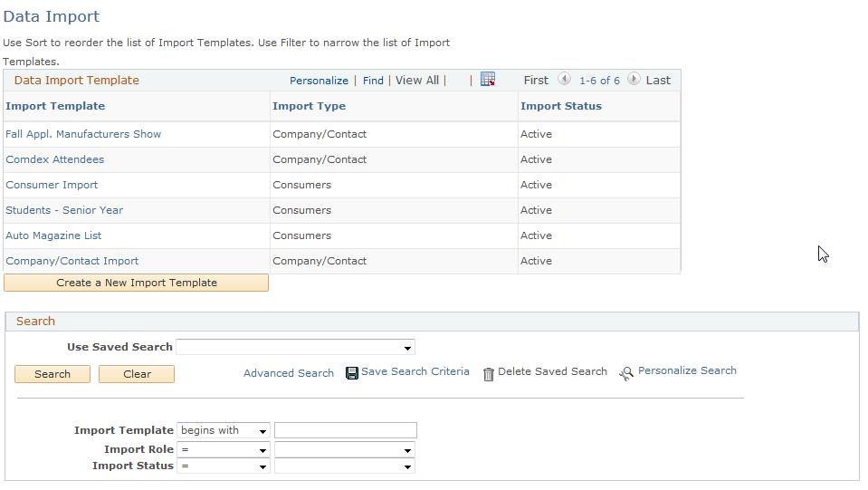Screen dimensions: 868x490
Task: Click the Save Search Criteria disk icon
Action: [x=351, y=373]
